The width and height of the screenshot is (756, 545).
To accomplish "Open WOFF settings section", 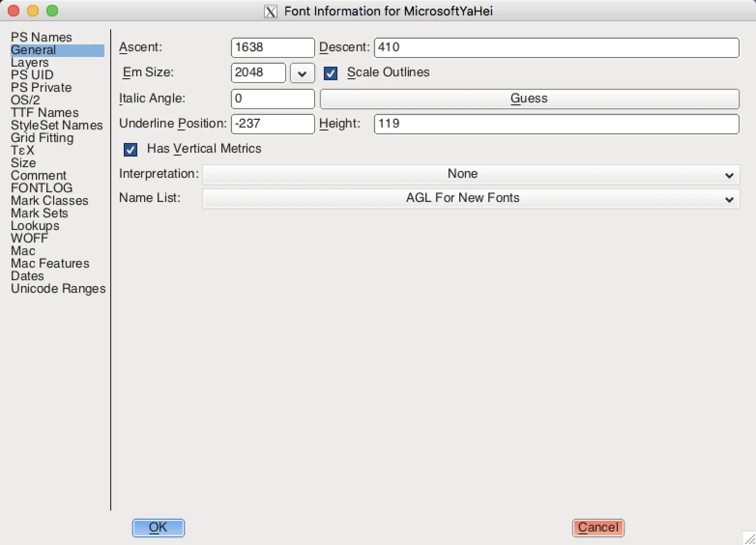I will [x=29, y=238].
